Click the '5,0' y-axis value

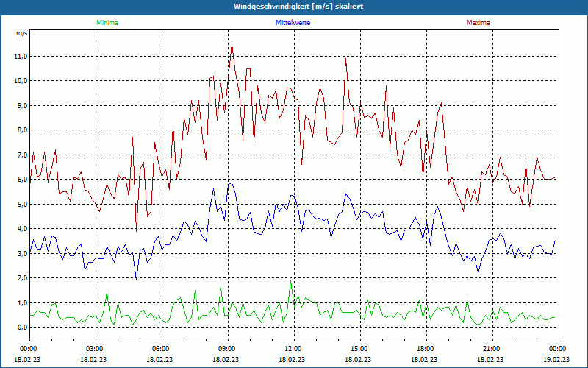(x=22, y=205)
